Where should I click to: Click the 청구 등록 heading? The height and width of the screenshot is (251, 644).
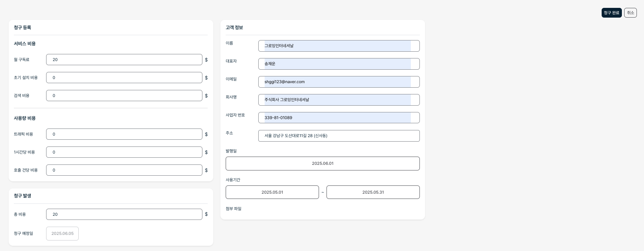22,28
